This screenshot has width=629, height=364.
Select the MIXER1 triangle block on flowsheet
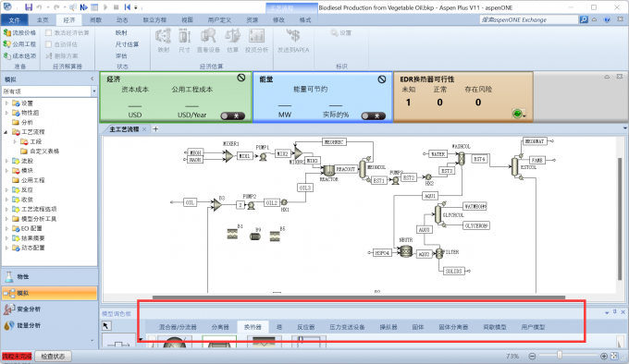(x=228, y=156)
